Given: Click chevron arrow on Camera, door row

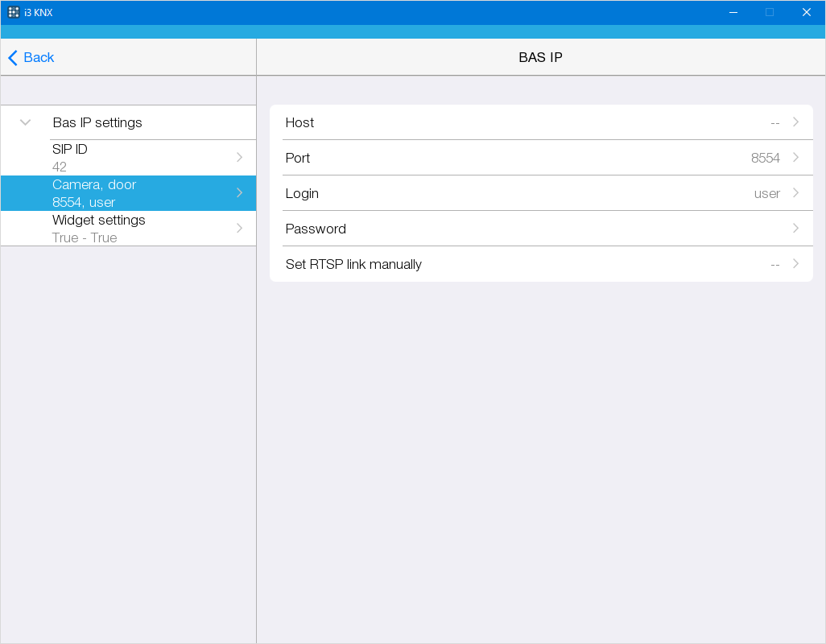Looking at the screenshot, I should 239,193.
